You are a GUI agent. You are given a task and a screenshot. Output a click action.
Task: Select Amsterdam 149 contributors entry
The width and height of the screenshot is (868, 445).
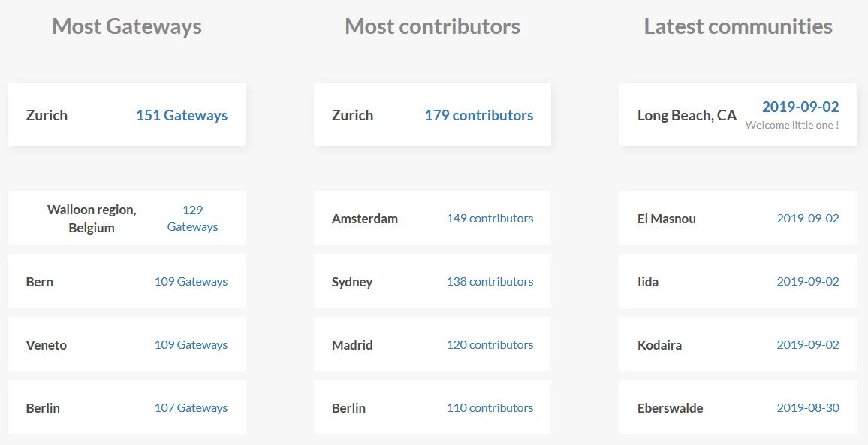tap(432, 218)
